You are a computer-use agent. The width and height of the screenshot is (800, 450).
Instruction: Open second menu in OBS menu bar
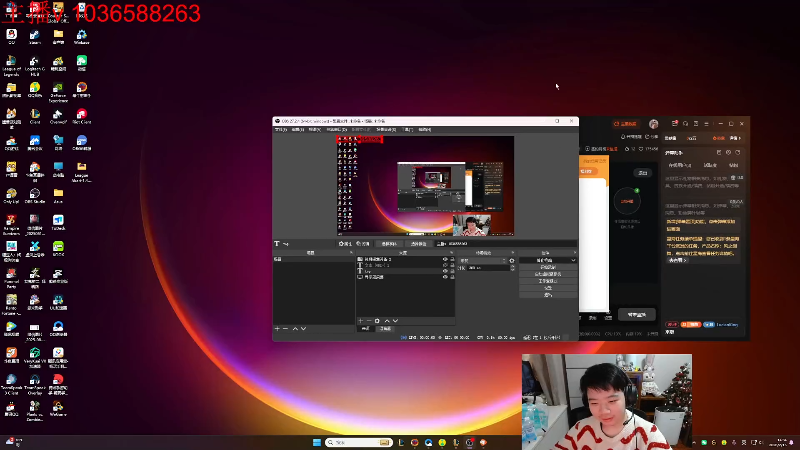coord(298,130)
